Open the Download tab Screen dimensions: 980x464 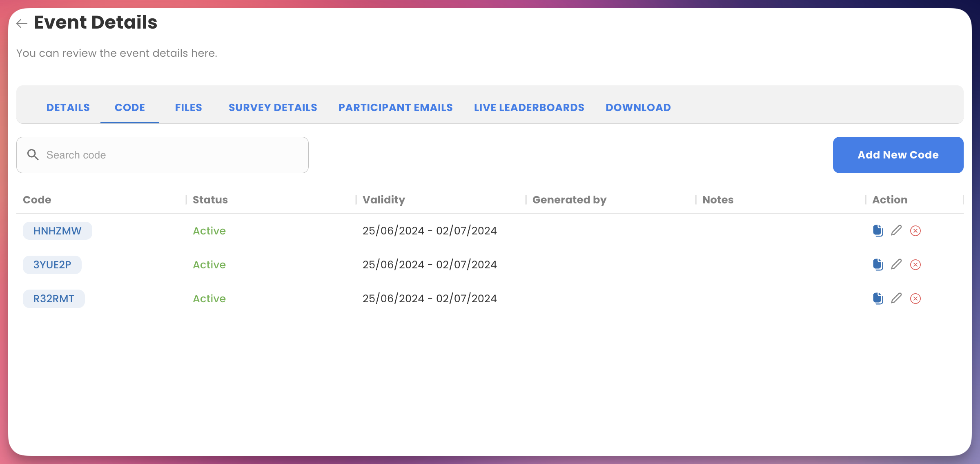pos(638,107)
